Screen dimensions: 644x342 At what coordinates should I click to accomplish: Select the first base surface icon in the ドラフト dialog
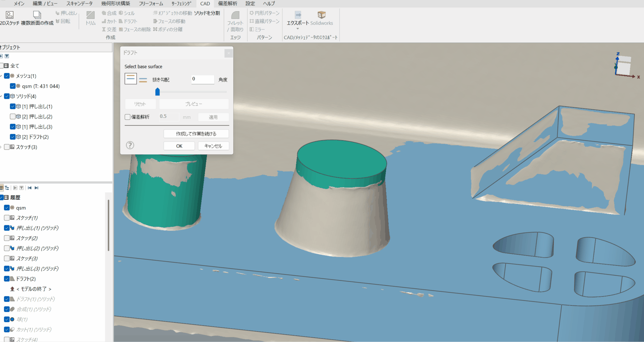[130, 79]
